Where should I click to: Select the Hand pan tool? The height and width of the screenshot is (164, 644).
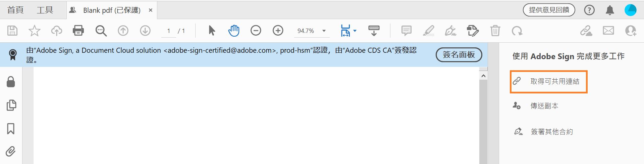[234, 31]
